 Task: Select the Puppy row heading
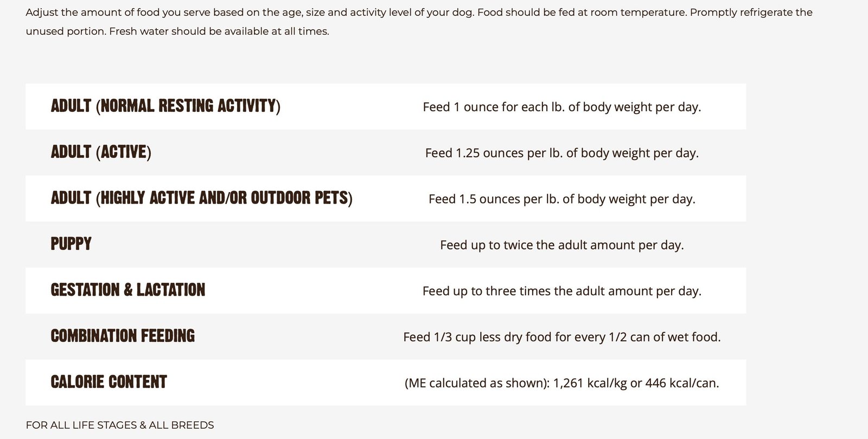(71, 244)
